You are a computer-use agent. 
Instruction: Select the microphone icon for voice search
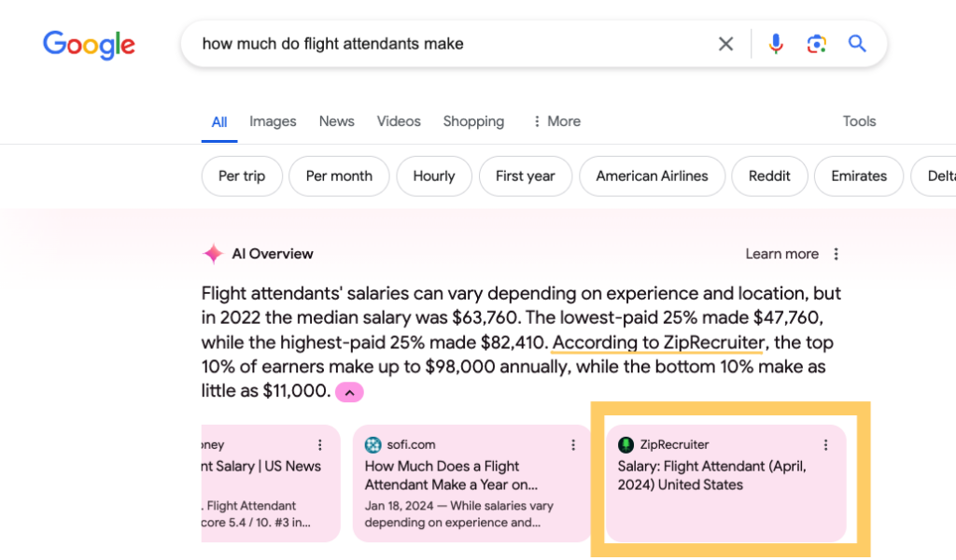776,43
